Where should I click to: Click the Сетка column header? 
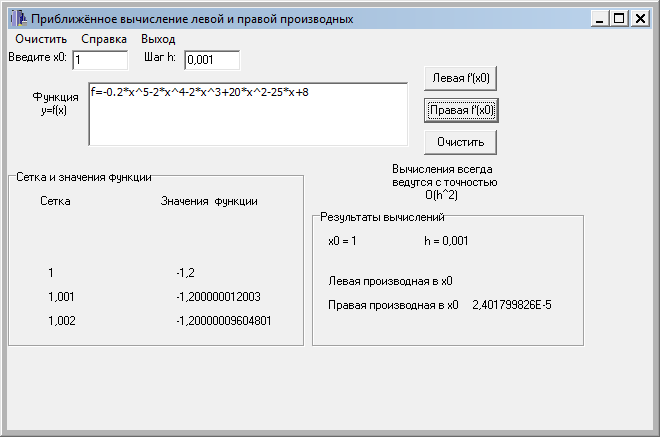coord(55,201)
